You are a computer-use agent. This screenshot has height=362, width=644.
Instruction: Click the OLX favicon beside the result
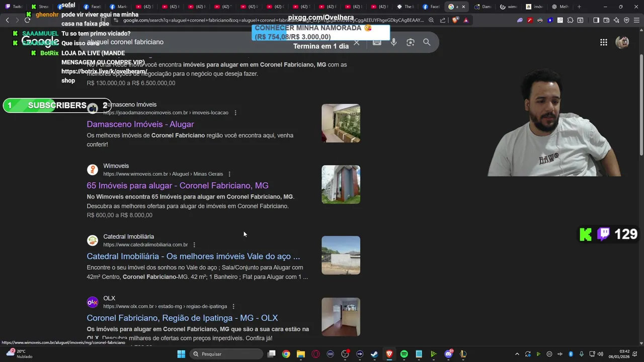(93, 302)
